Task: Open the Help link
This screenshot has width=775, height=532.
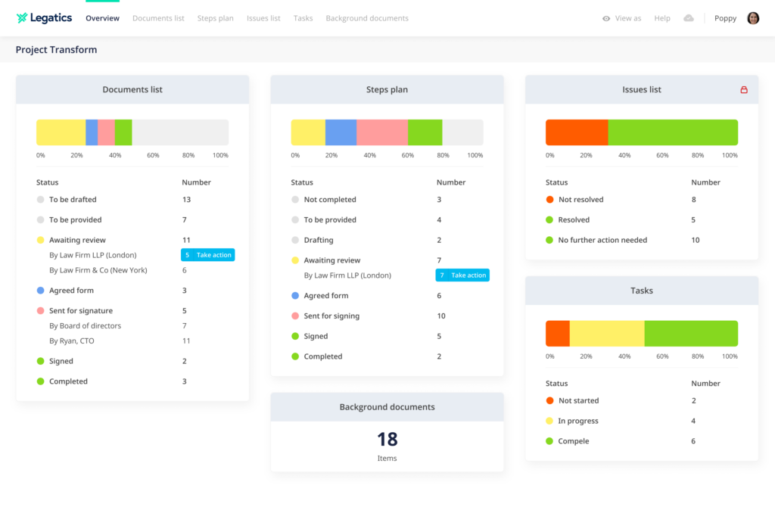Action: [661, 18]
